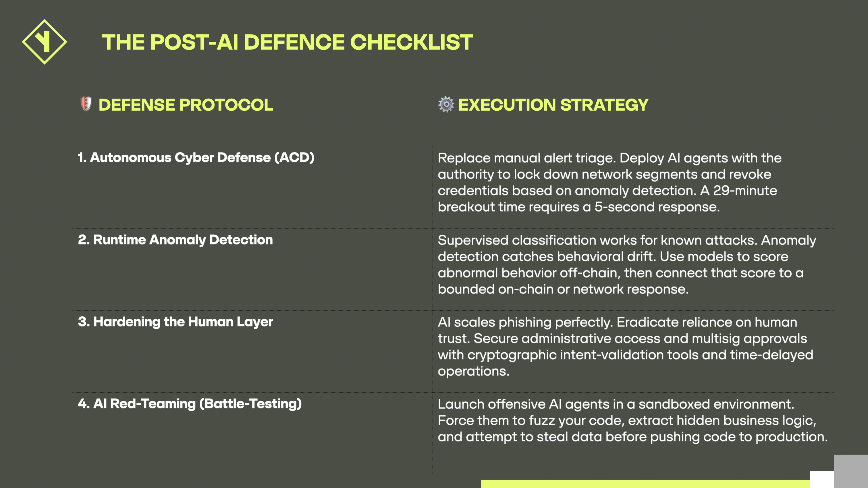Click the white square at bottom right
This screenshot has width=868, height=488.
pos(822,480)
